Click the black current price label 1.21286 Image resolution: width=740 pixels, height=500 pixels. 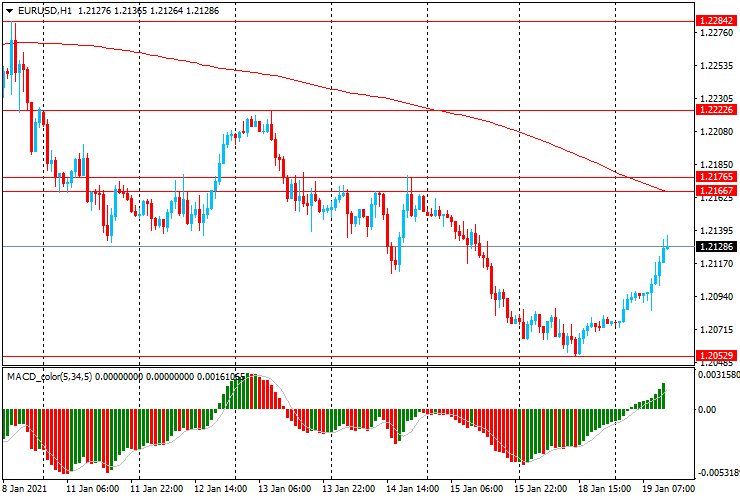point(716,246)
